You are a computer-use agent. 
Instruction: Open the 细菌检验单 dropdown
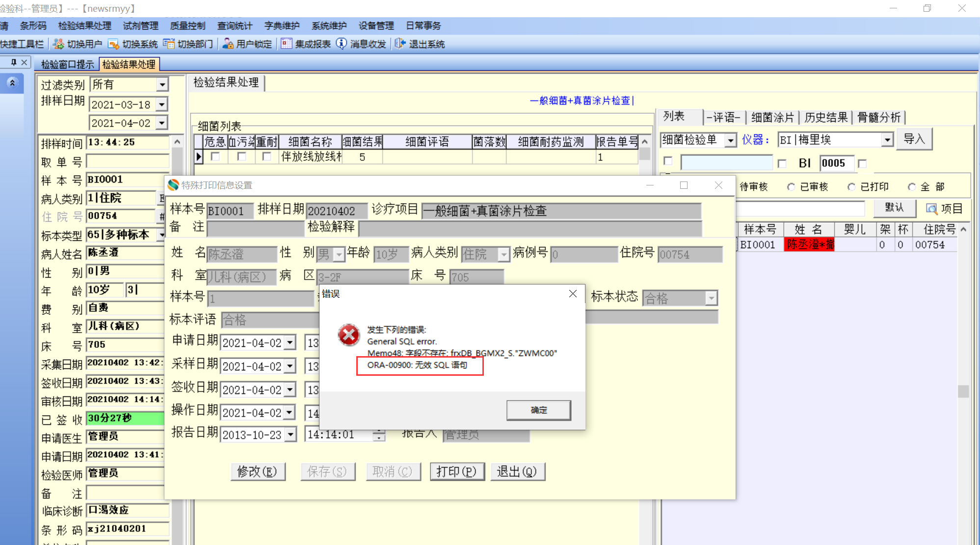pos(731,140)
